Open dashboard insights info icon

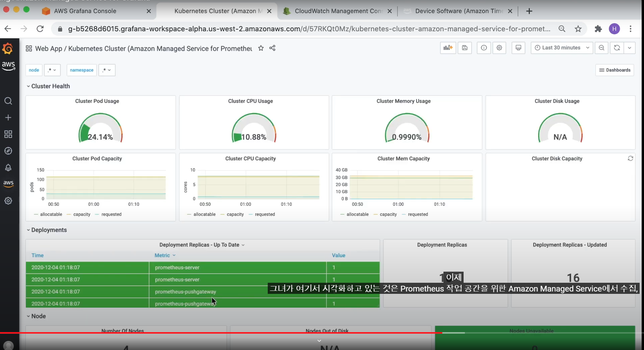pyautogui.click(x=484, y=48)
